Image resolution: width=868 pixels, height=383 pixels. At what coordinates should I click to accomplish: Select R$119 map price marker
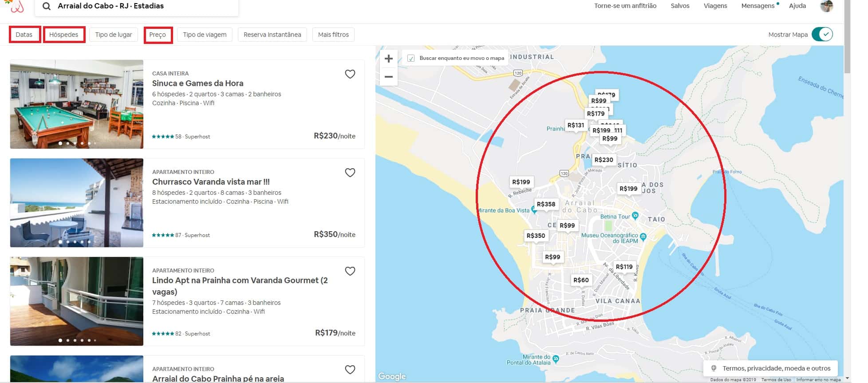[624, 267]
